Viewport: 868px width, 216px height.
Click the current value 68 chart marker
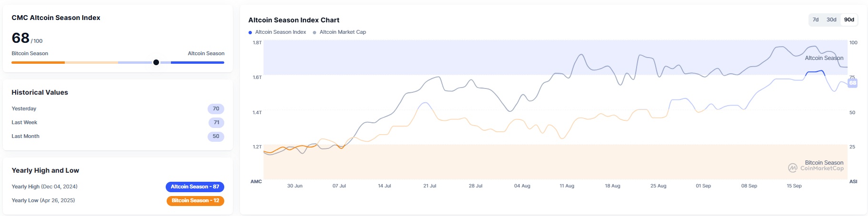point(852,83)
